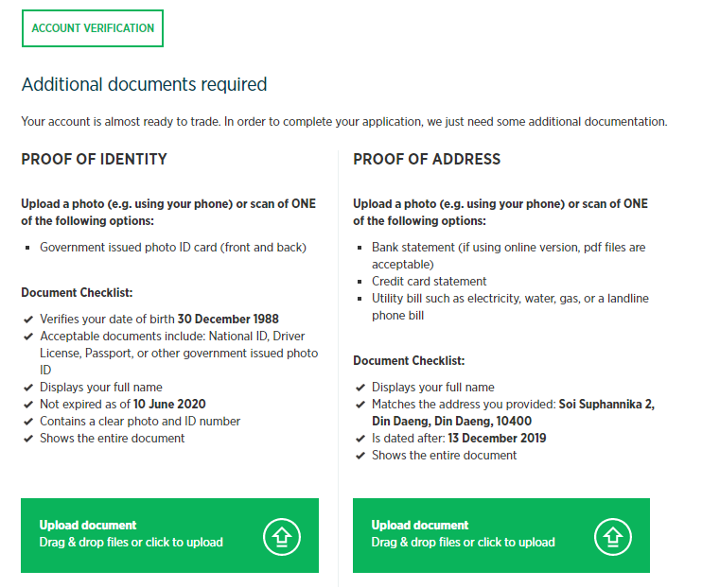Viewport: 702px width, 588px height.
Task: Click the checkmark beside "Verifies your date of birth"
Action: pos(27,320)
